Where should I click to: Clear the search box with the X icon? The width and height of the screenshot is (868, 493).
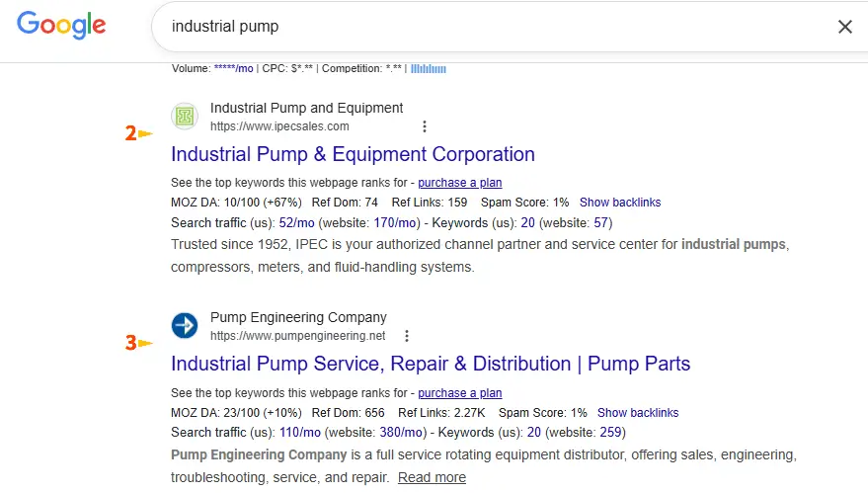[x=844, y=27]
